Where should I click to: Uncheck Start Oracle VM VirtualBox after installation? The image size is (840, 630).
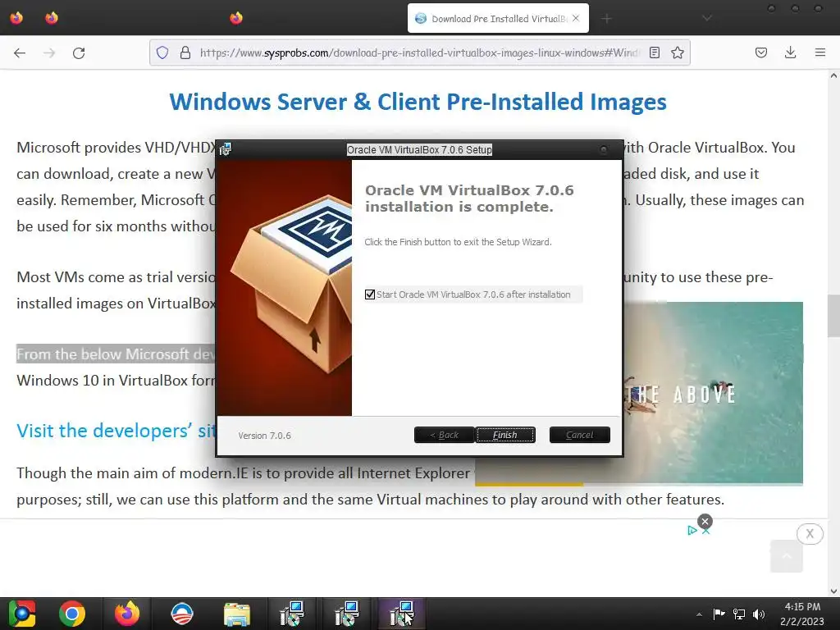tap(370, 294)
